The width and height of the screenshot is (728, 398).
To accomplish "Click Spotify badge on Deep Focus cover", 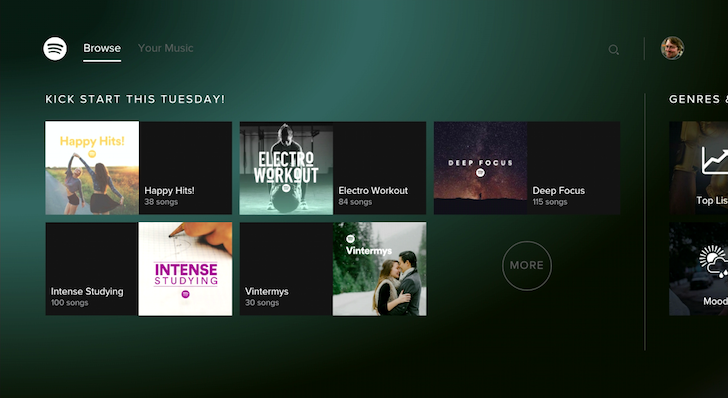I will click(481, 173).
